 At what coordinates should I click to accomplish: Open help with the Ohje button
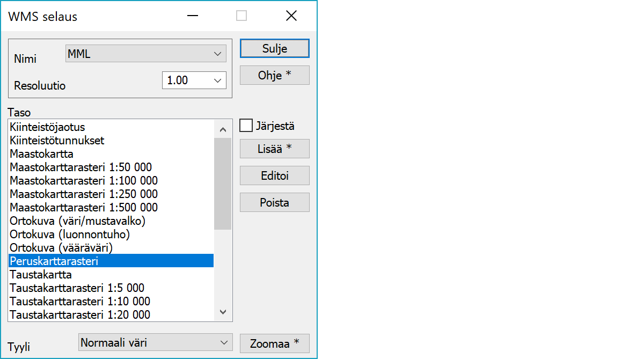coord(274,75)
